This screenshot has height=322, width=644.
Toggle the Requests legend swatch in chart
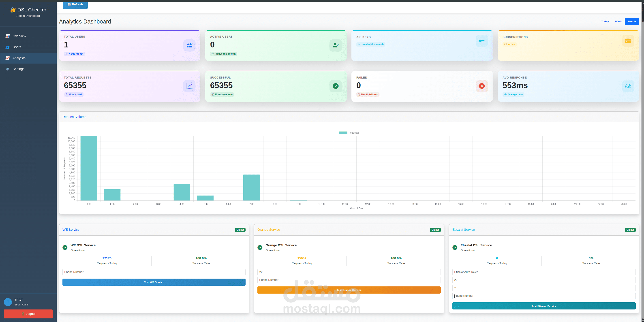pos(343,133)
